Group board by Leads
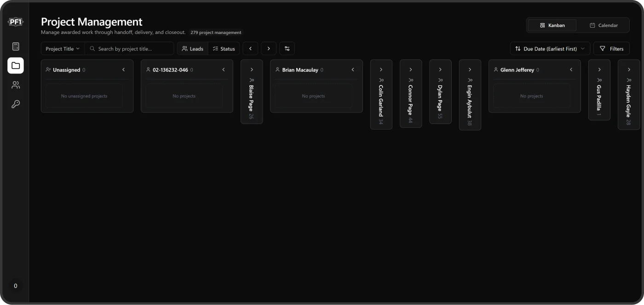The image size is (644, 305). [193, 49]
